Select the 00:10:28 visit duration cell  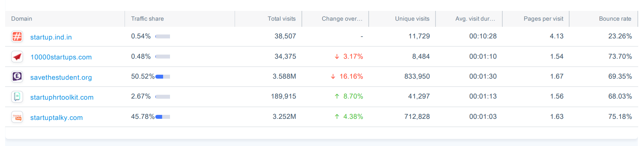pos(483,36)
